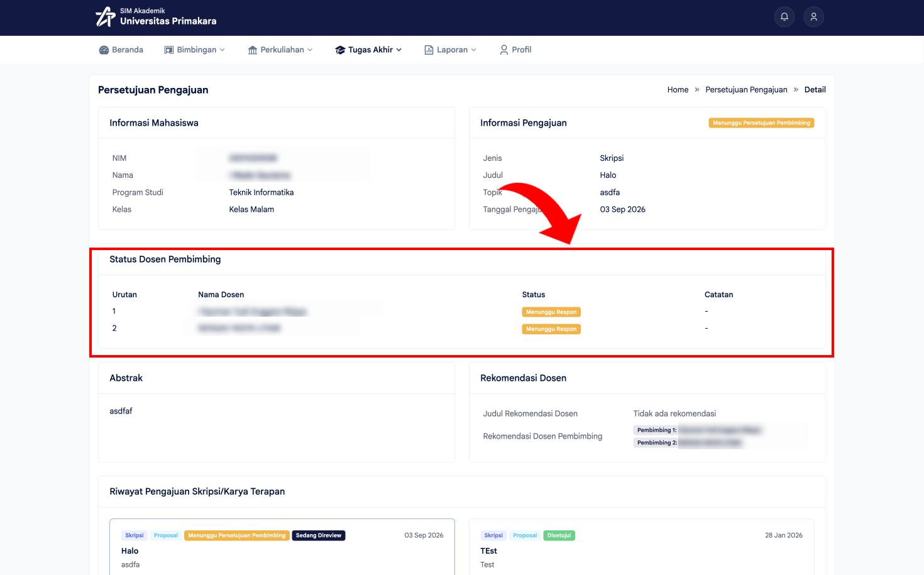Click the Menunggu Persetujuan Pembimbing header badge
The image size is (924, 575).
[x=761, y=123]
